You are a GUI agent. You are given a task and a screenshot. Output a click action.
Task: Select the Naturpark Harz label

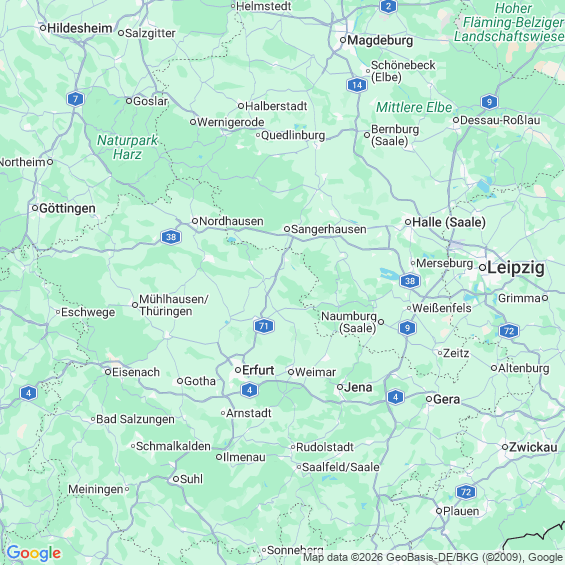tap(127, 147)
